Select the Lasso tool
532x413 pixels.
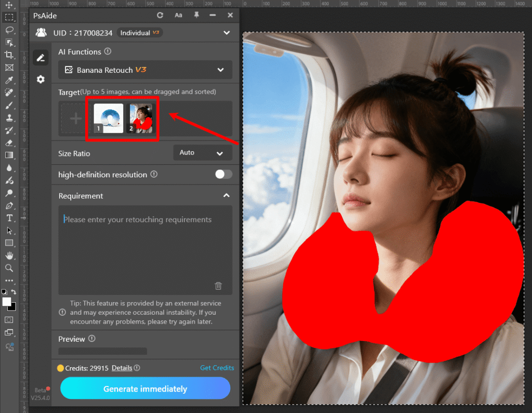(x=9, y=30)
